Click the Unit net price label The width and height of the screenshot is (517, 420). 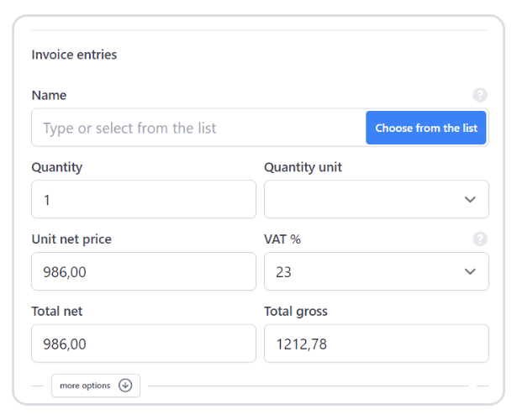tap(71, 239)
